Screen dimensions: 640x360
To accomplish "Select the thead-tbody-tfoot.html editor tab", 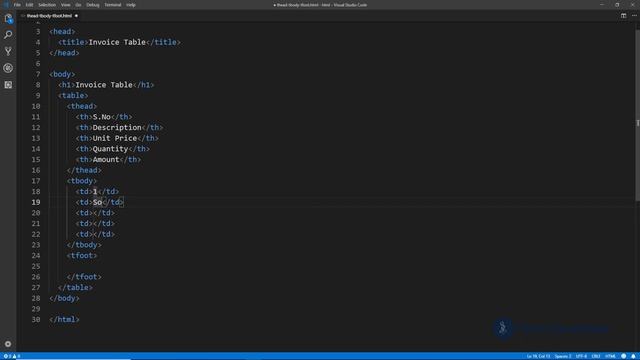I will 49,16.
